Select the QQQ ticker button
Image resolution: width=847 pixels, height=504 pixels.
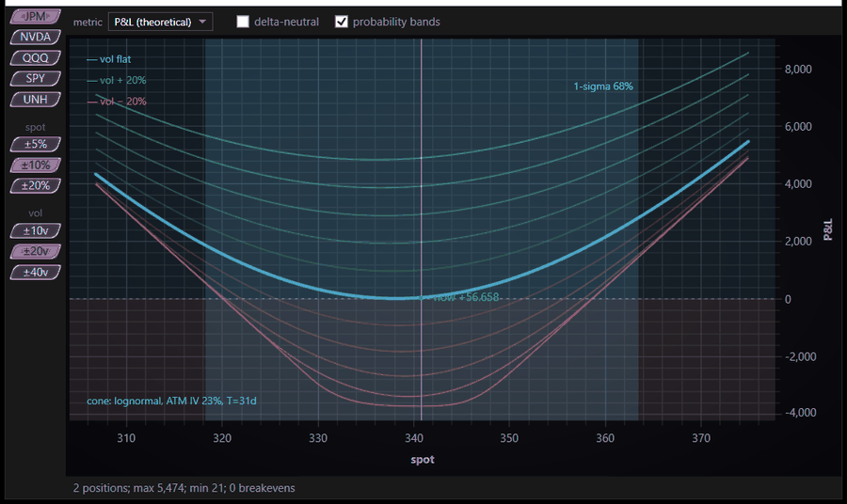36,57
